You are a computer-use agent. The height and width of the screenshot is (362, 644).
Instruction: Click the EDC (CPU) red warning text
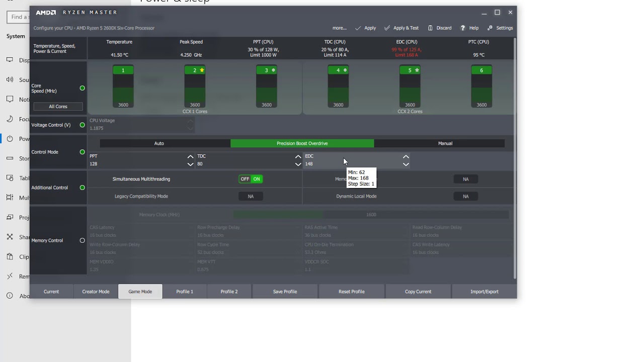coord(407,52)
